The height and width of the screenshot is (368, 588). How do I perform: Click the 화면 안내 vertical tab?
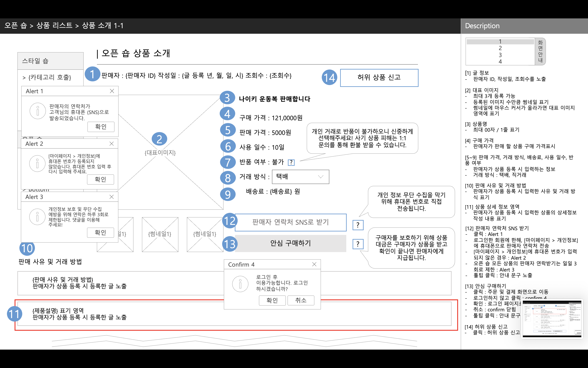[x=540, y=51]
